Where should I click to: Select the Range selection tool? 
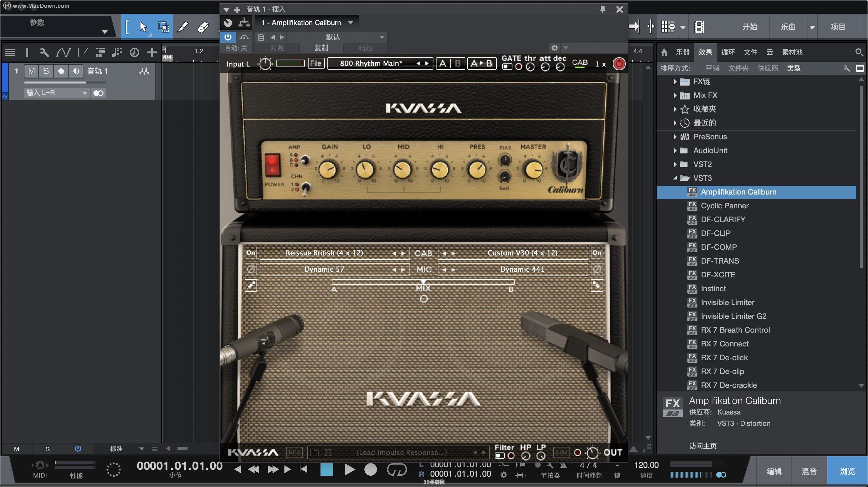164,27
